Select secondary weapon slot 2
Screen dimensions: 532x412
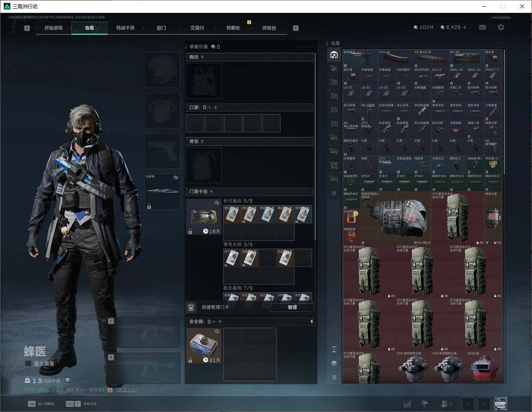[144, 368]
